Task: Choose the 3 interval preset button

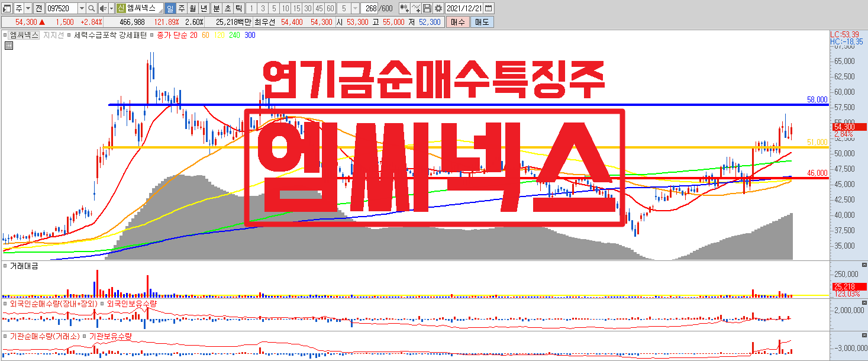Action: tap(262, 8)
